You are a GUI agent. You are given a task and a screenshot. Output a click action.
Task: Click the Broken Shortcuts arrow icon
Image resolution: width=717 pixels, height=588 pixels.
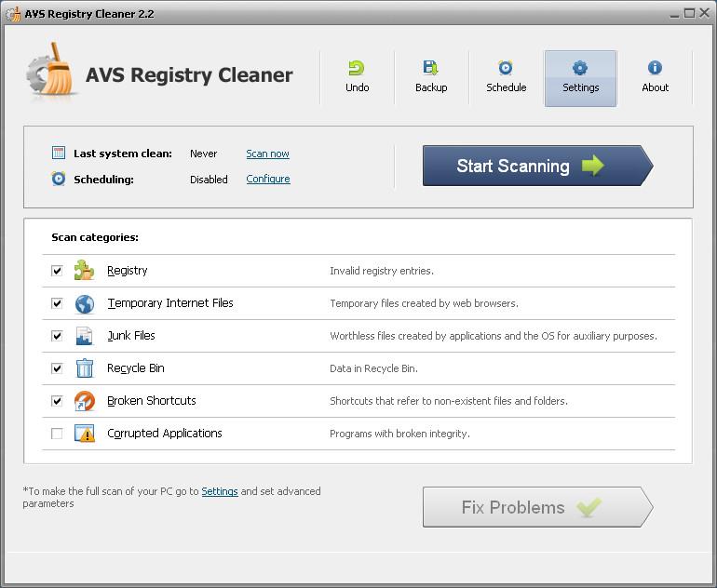pos(85,401)
